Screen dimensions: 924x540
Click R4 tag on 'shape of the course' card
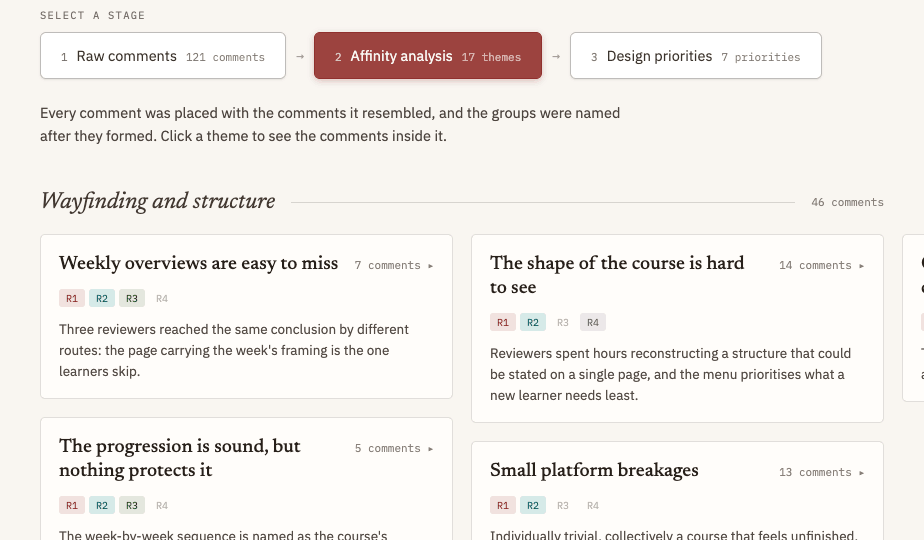[593, 322]
